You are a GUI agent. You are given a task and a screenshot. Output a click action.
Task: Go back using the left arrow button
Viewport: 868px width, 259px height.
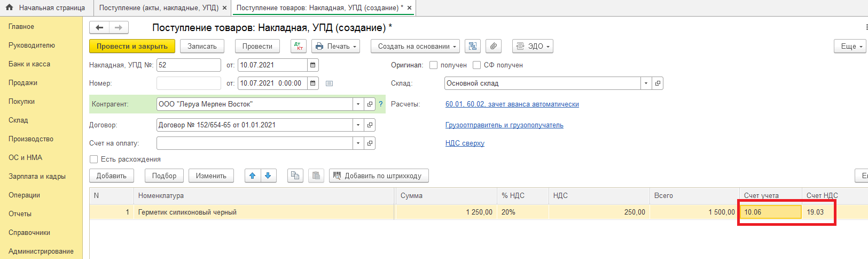[x=99, y=28]
